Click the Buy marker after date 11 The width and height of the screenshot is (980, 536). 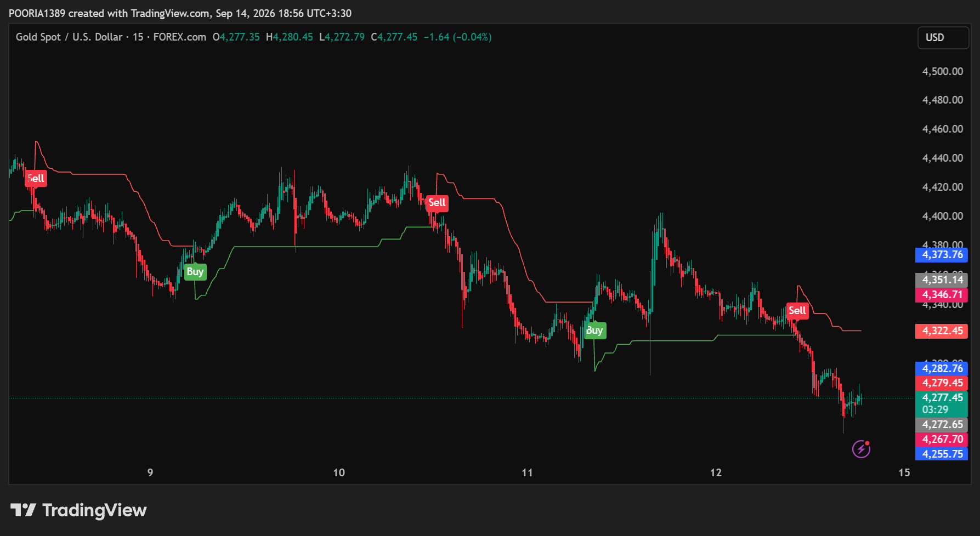pos(594,330)
